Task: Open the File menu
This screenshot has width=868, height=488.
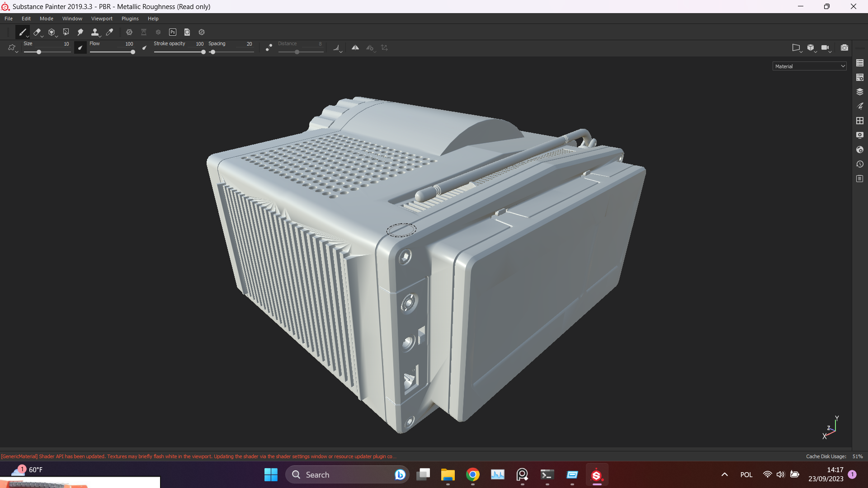Action: (x=9, y=19)
